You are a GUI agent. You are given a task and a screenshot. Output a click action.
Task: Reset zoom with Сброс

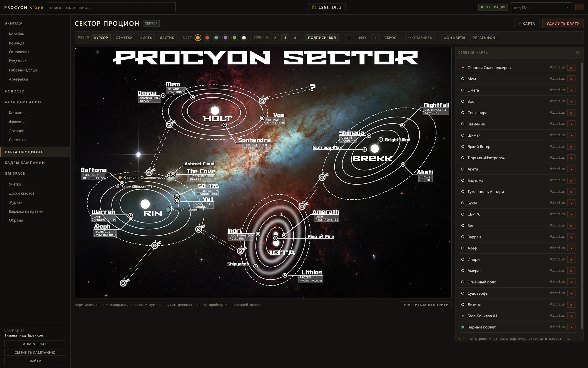pyautogui.click(x=390, y=38)
